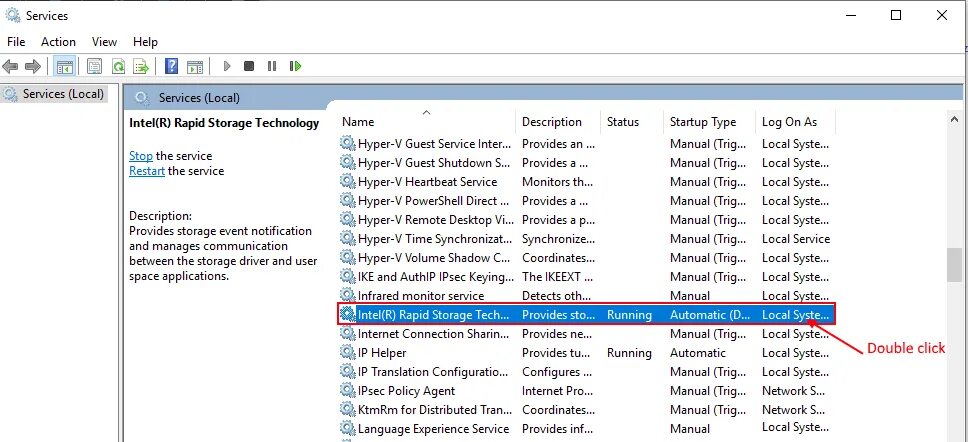The image size is (968, 442).
Task: Open Properties toolbar icon
Action: [94, 66]
